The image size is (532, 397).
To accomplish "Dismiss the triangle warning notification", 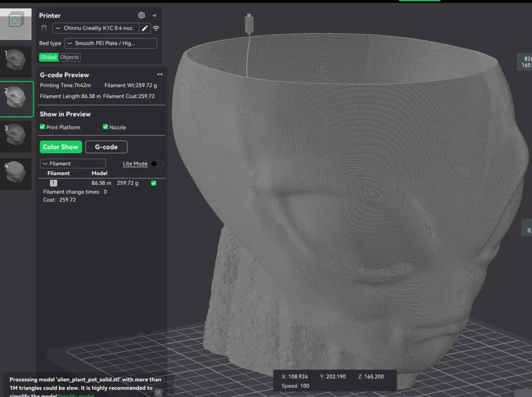I will click(x=158, y=392).
